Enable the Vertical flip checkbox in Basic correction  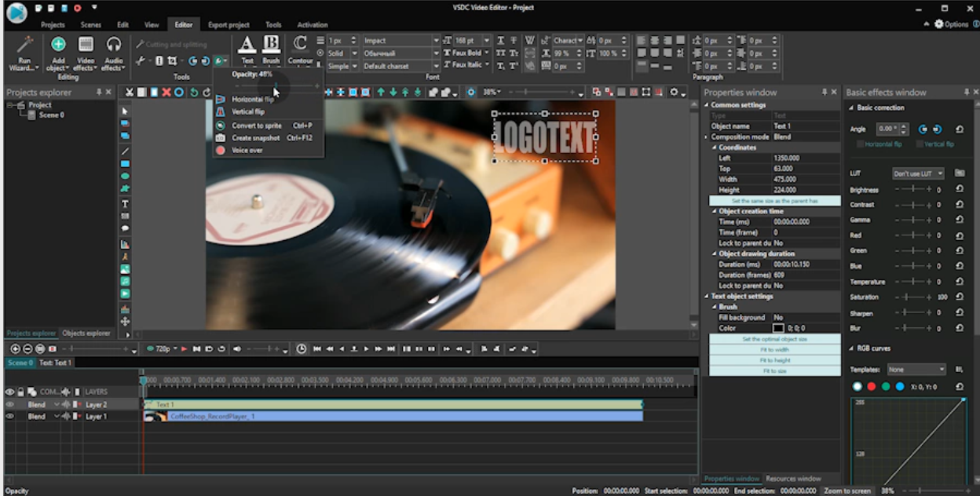coord(920,144)
